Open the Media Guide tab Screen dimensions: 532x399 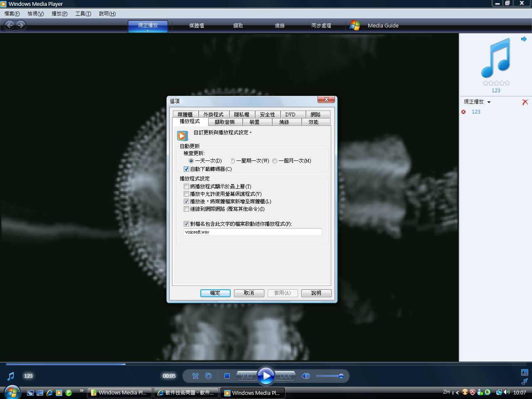click(x=383, y=26)
